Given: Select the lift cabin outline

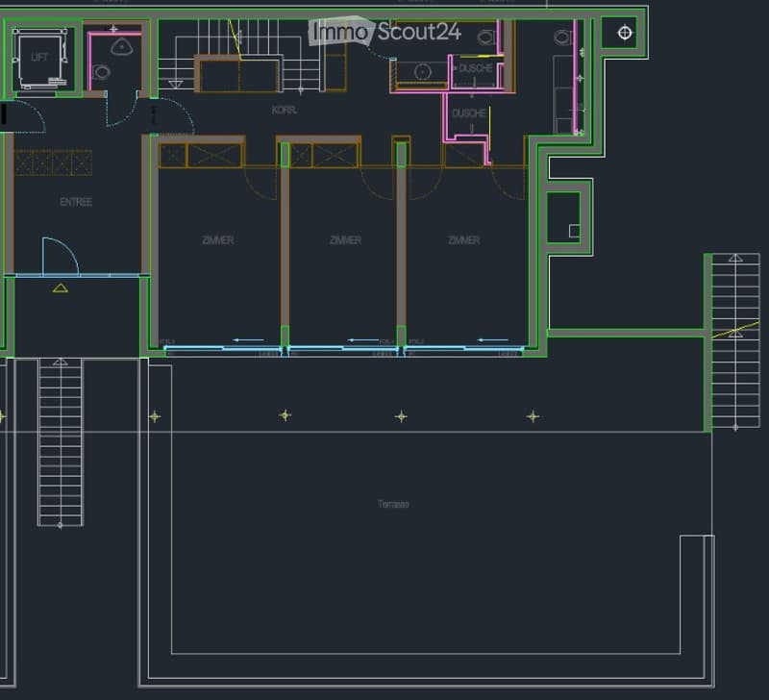Looking at the screenshot, I should pyautogui.click(x=40, y=59).
